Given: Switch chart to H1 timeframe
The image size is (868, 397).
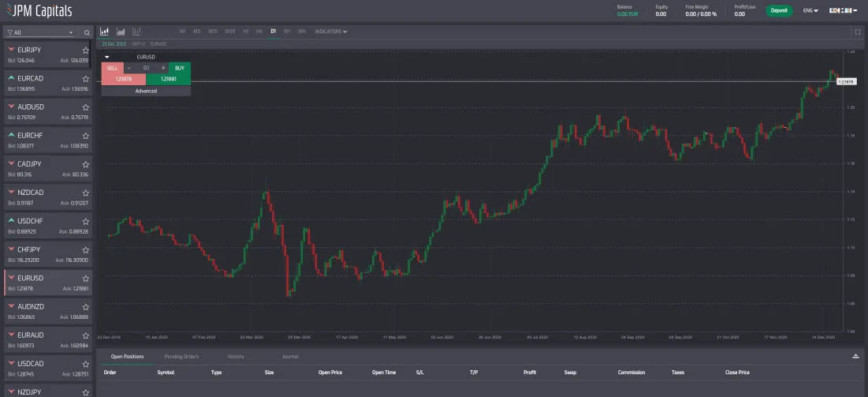Looking at the screenshot, I should 246,32.
